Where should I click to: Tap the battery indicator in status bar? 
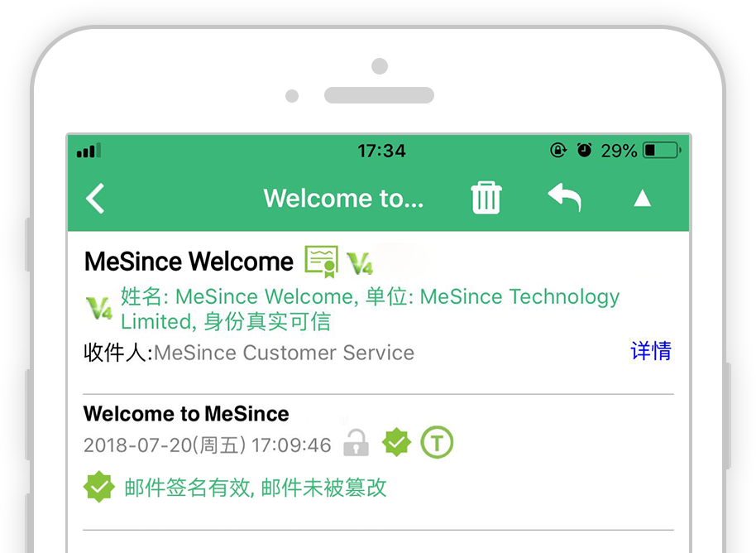point(662,151)
